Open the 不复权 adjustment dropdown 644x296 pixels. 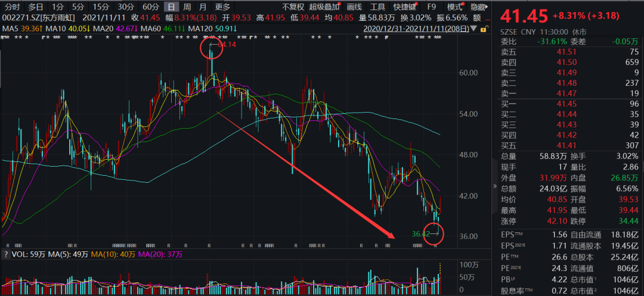pos(293,7)
